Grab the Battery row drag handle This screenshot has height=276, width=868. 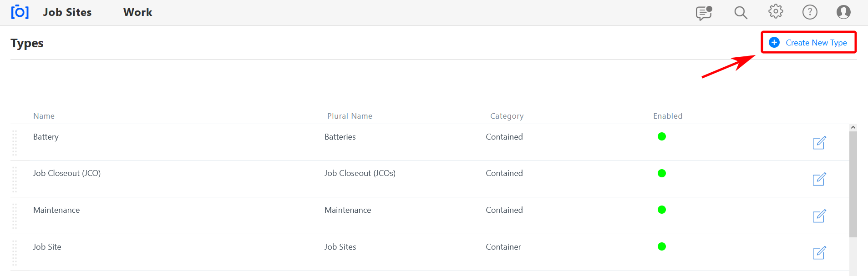[15, 143]
